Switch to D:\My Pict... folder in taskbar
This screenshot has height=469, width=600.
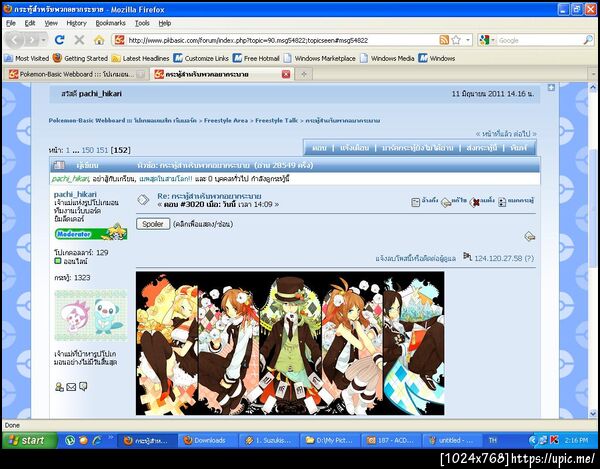[329, 440]
